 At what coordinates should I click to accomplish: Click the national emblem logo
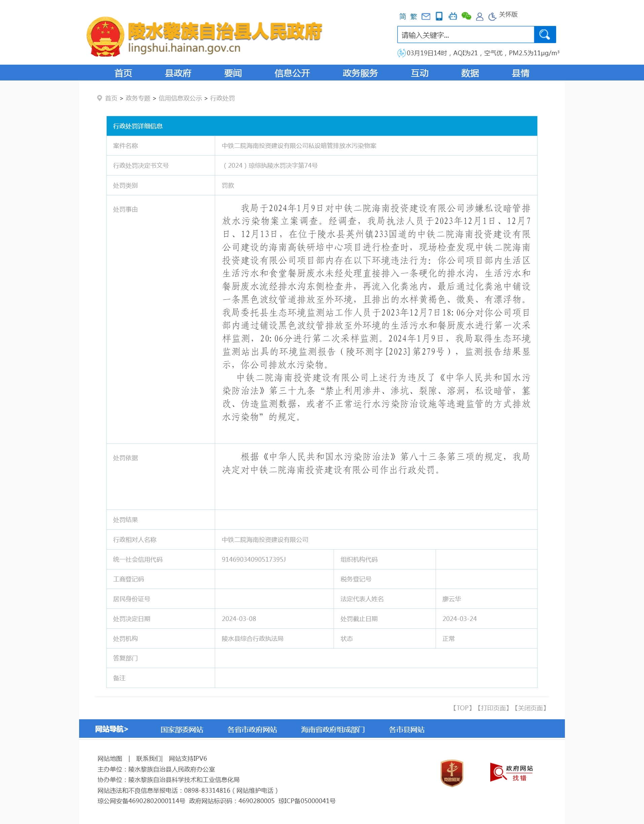click(x=105, y=36)
